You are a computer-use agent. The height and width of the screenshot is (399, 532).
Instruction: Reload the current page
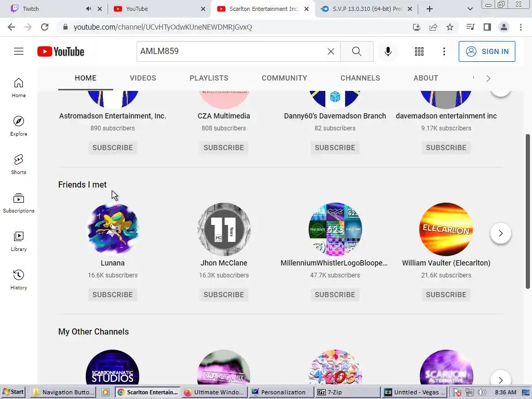click(45, 27)
